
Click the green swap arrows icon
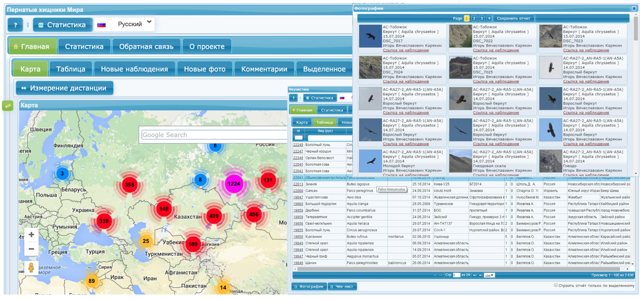point(8,106)
